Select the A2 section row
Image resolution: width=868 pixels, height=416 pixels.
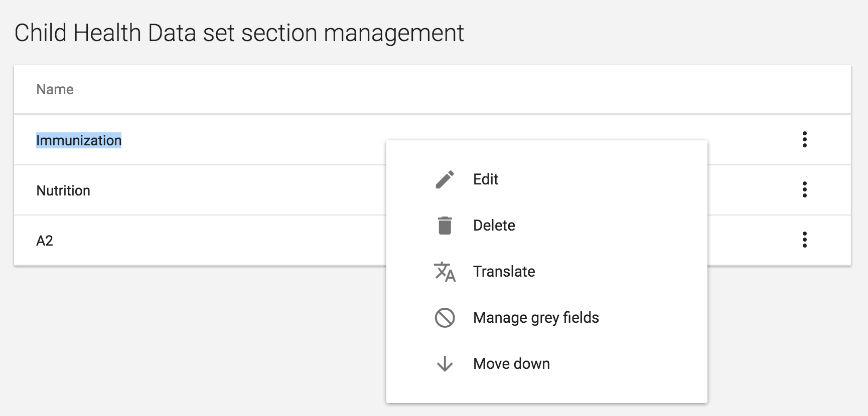tap(45, 241)
